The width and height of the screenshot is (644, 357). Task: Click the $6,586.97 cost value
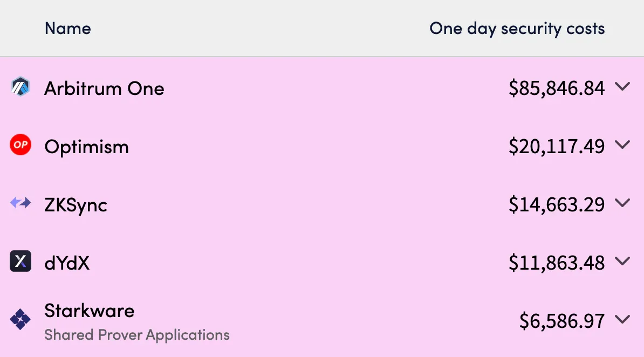click(x=562, y=321)
